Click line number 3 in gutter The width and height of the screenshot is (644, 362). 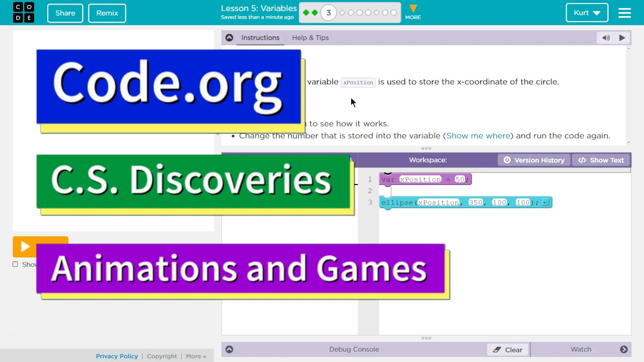[370, 202]
